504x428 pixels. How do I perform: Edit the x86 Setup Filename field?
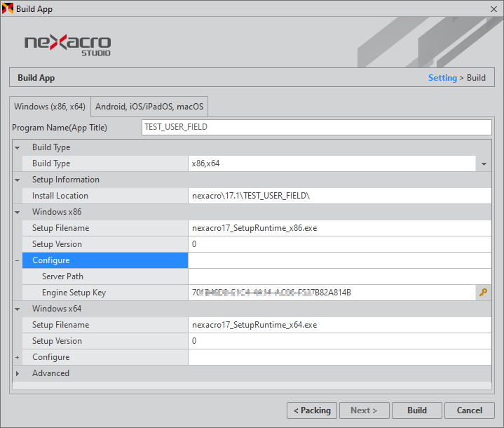coord(339,228)
